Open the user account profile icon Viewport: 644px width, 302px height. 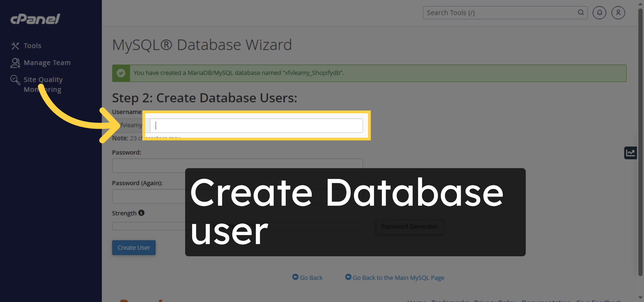pyautogui.click(x=618, y=13)
